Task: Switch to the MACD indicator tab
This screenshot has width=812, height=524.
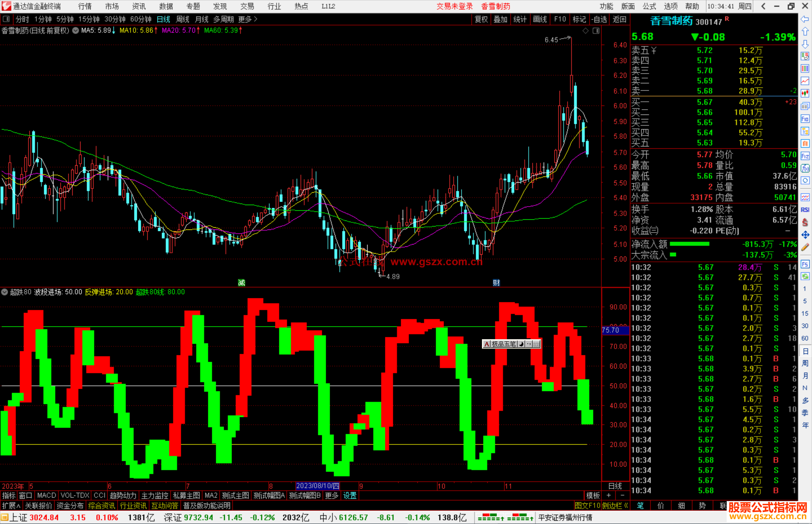Action: (47, 495)
